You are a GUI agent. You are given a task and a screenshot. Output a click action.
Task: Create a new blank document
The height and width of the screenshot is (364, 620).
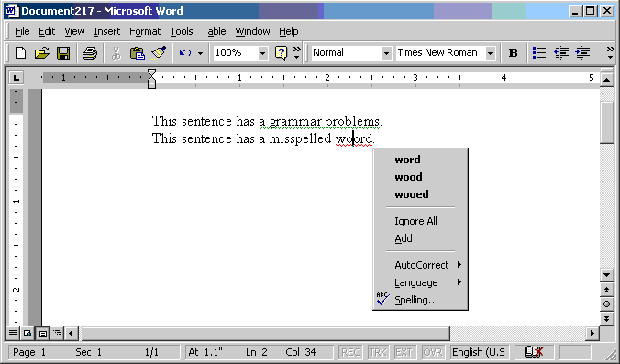tap(20, 52)
